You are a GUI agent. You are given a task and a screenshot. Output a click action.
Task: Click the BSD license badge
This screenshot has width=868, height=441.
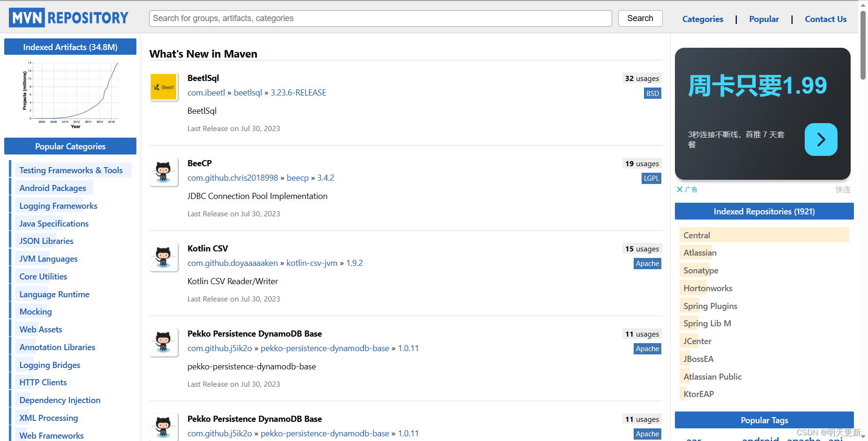(652, 93)
